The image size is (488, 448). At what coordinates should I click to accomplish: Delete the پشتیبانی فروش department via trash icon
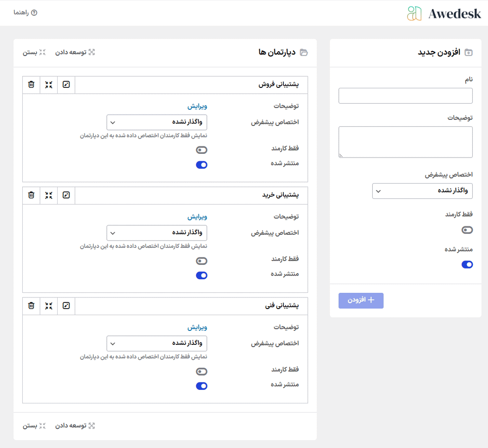(31, 85)
